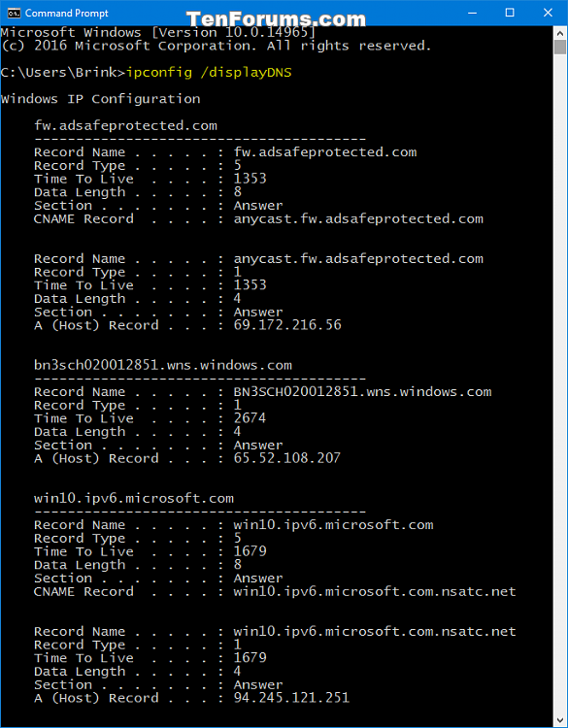Image resolution: width=568 pixels, height=728 pixels.
Task: Maximize the Command Prompt window
Action: click(510, 13)
